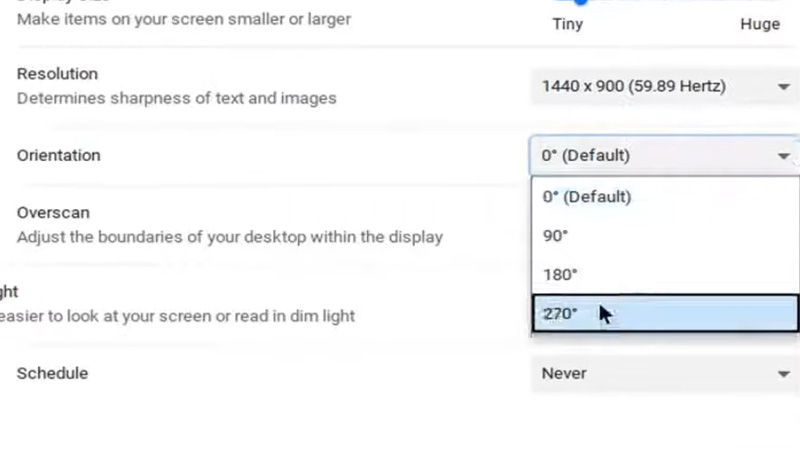Select the 0° (Default) orientation option

tap(665, 197)
